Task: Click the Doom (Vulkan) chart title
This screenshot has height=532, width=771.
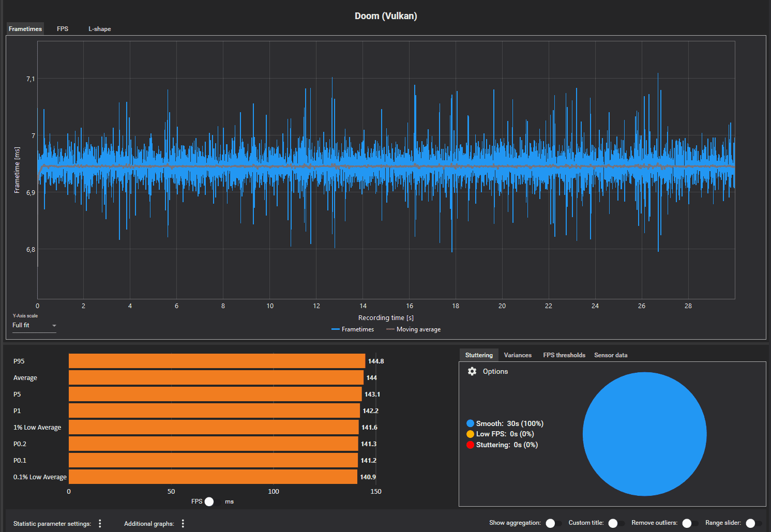Action: pyautogui.click(x=386, y=16)
